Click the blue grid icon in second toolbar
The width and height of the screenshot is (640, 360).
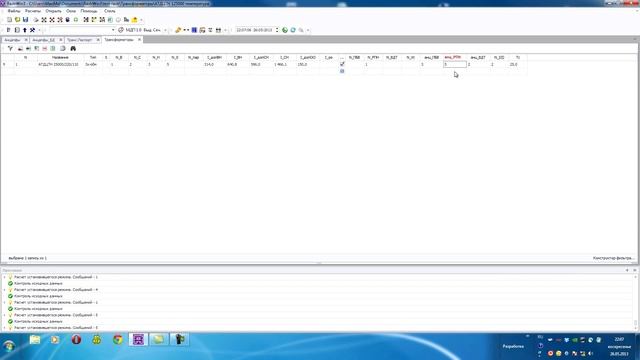194,30
